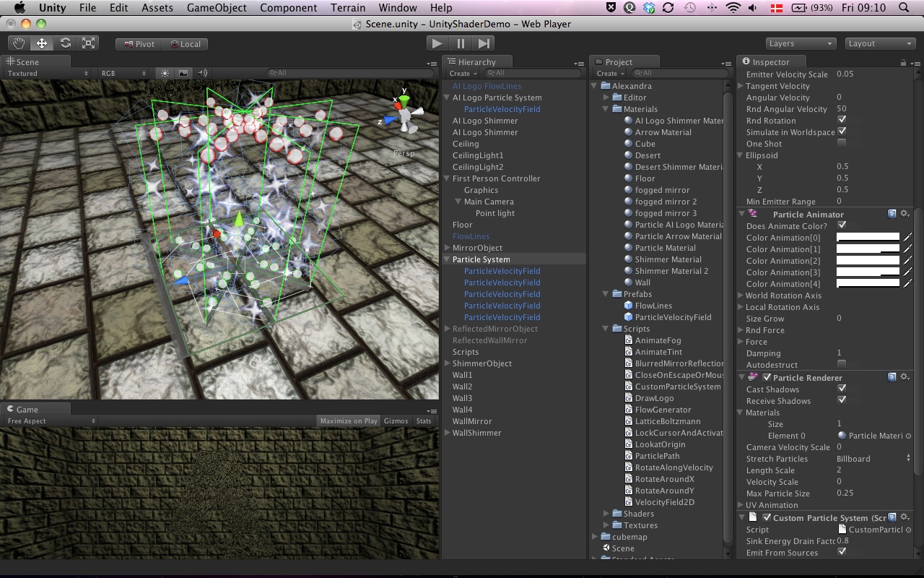924x578 pixels.
Task: Click the Stats button
Action: coord(424,420)
